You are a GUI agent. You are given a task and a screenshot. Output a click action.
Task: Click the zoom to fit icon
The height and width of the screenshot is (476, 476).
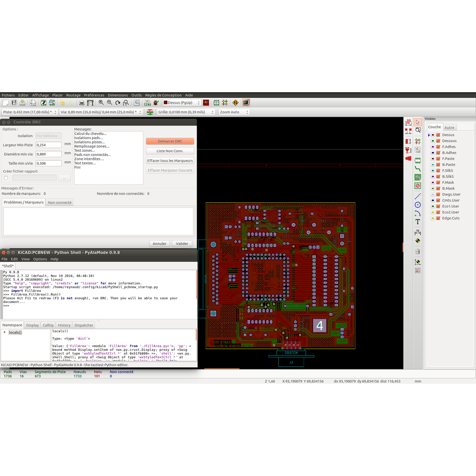pos(126,103)
